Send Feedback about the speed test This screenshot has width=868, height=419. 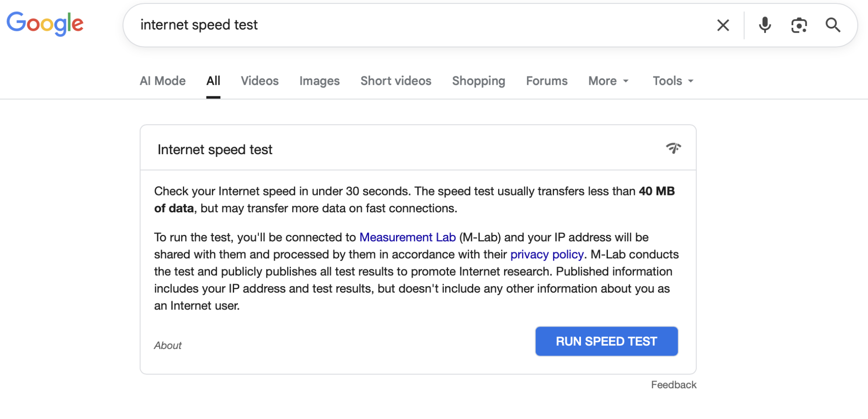point(673,384)
